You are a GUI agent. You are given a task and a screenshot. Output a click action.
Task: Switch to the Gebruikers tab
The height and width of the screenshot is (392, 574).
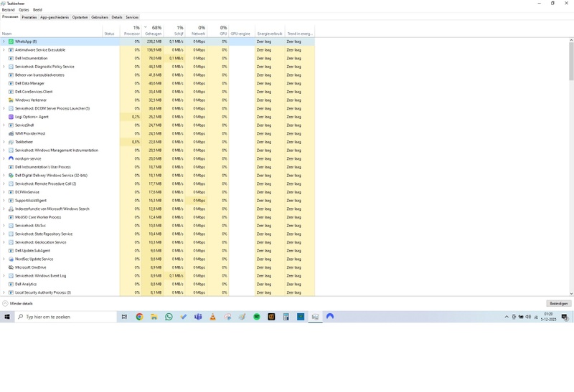pos(100,17)
